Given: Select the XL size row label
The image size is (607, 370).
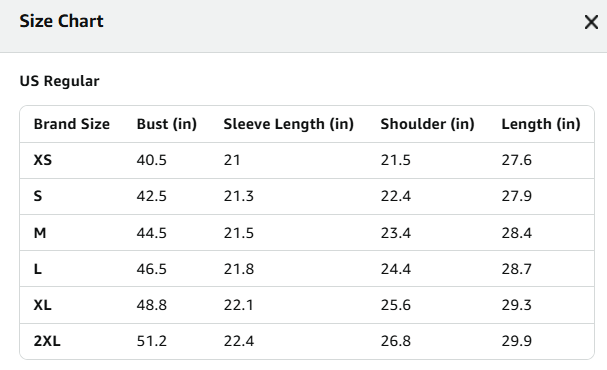Looking at the screenshot, I should click(x=43, y=305).
